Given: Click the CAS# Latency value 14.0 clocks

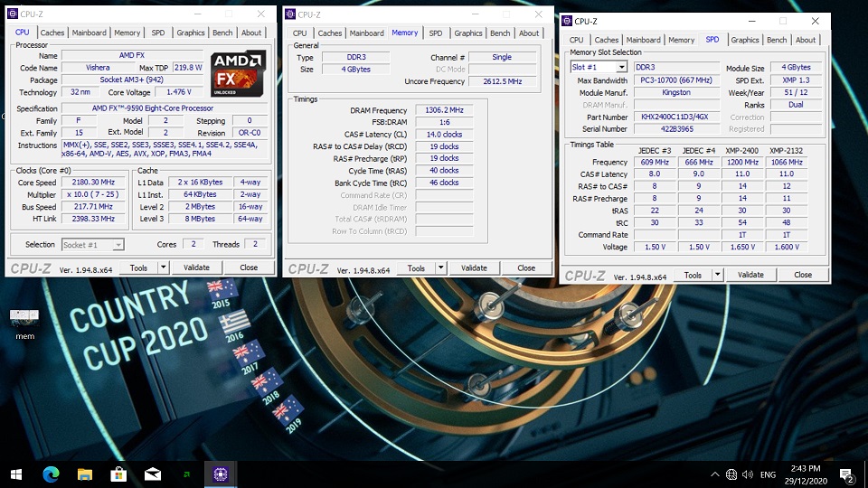Looking at the screenshot, I should (x=444, y=135).
